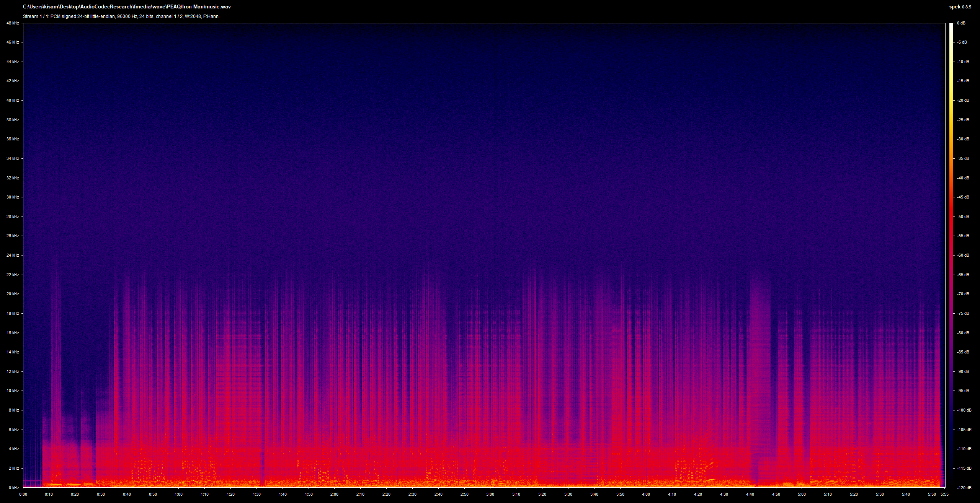Image resolution: width=980 pixels, height=503 pixels.
Task: Click the 1:30 time axis marker
Action: click(256, 494)
